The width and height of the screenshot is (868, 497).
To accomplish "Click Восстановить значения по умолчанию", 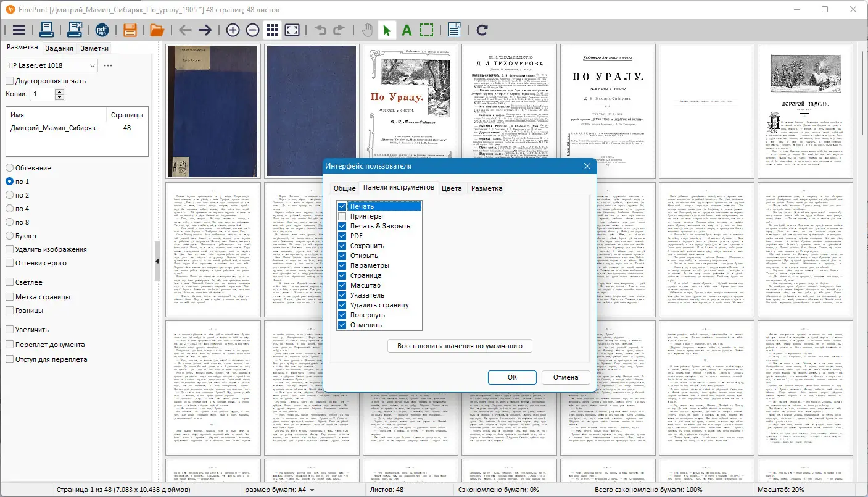I will (x=460, y=346).
